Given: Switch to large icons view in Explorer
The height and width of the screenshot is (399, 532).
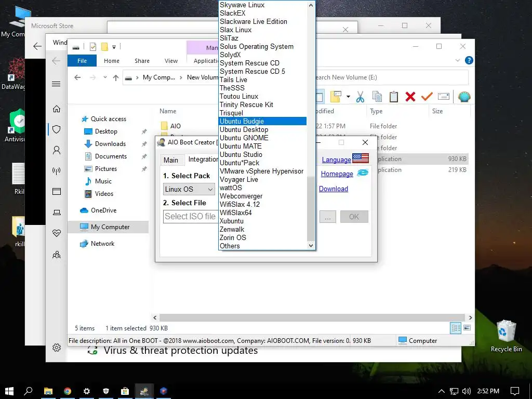Looking at the screenshot, I should pos(467,328).
